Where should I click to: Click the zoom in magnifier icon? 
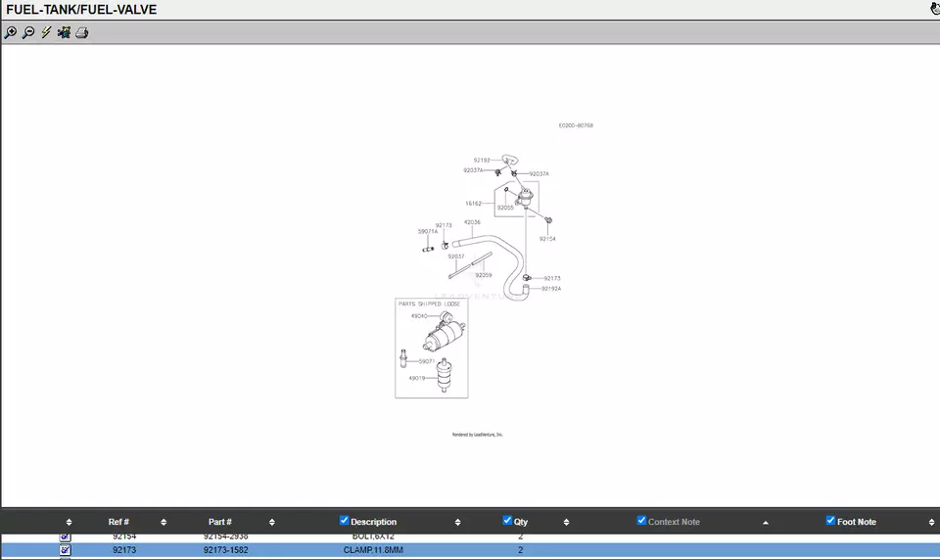(x=11, y=32)
